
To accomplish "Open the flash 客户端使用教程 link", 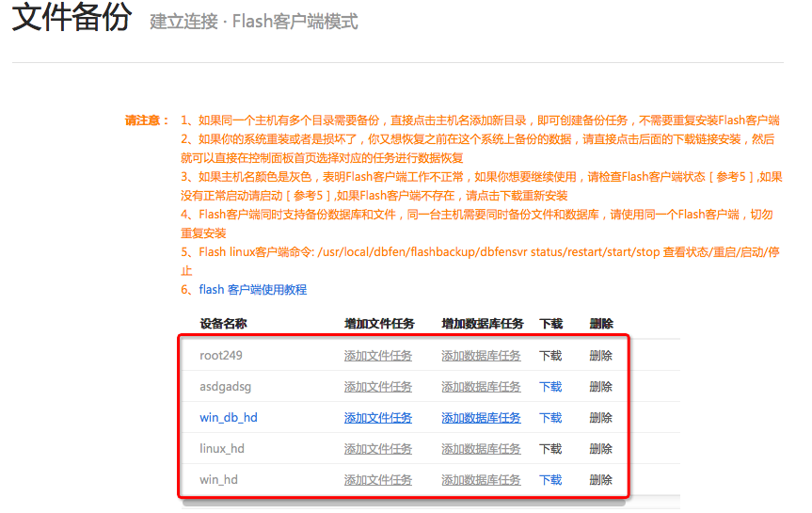I will coord(252,290).
